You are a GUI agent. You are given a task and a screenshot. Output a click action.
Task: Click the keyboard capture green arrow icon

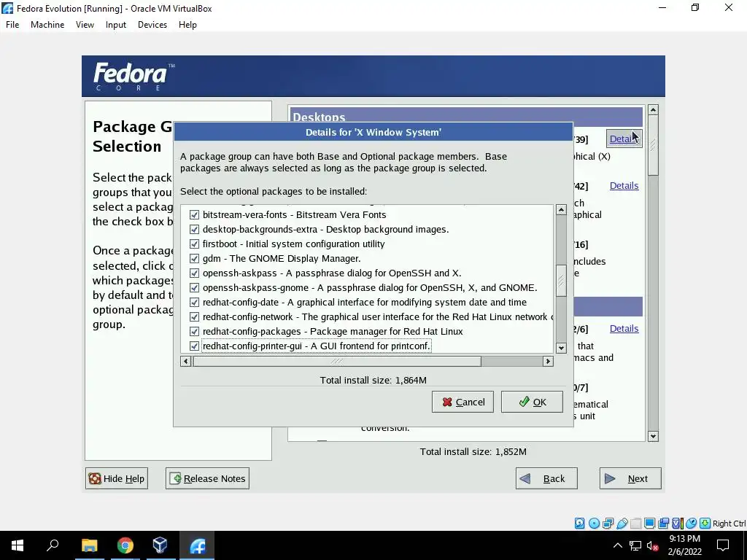tap(705, 524)
